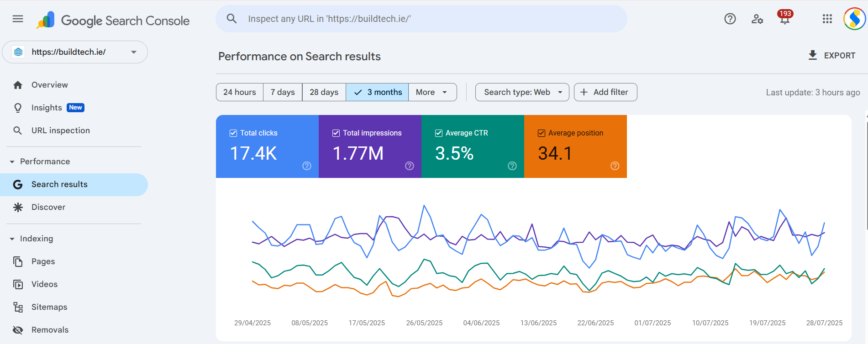Click the Add filter button
868x344 pixels.
pyautogui.click(x=605, y=92)
